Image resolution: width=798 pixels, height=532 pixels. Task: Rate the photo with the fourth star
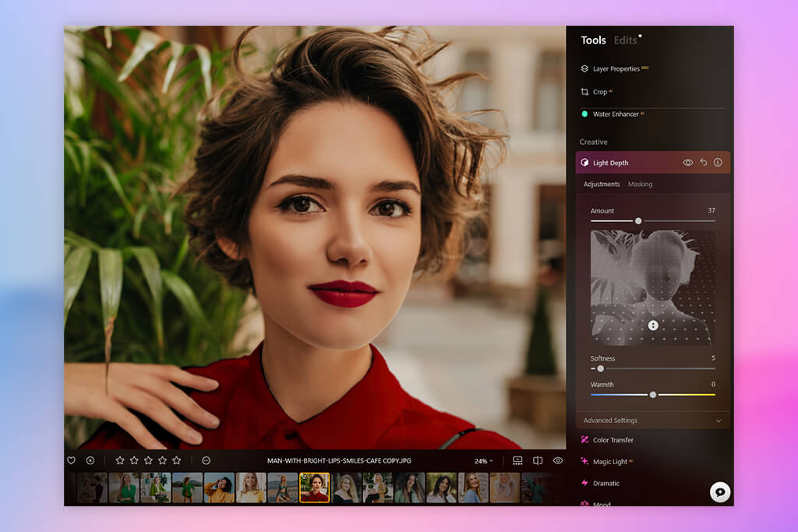click(162, 460)
